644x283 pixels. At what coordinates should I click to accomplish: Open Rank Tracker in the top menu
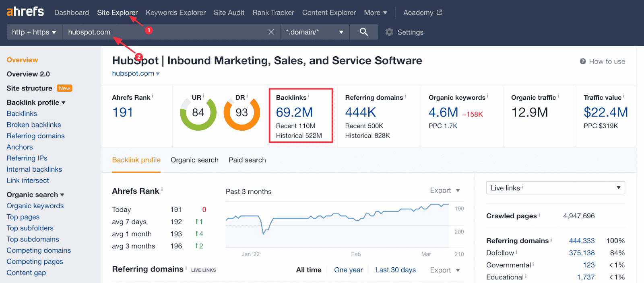[273, 12]
